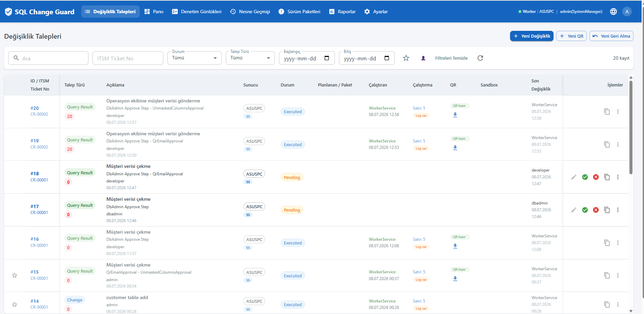Open request #20 link

pyautogui.click(x=35, y=108)
